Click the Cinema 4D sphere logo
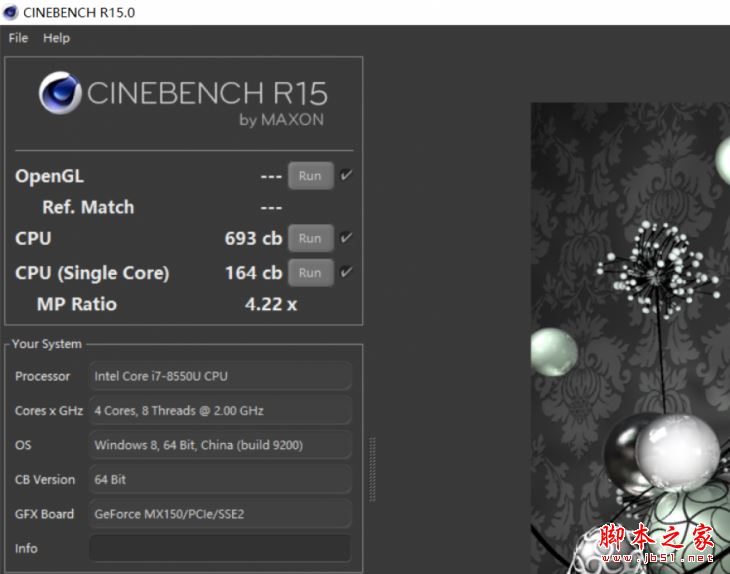Image resolution: width=730 pixels, height=574 pixels. [x=60, y=93]
